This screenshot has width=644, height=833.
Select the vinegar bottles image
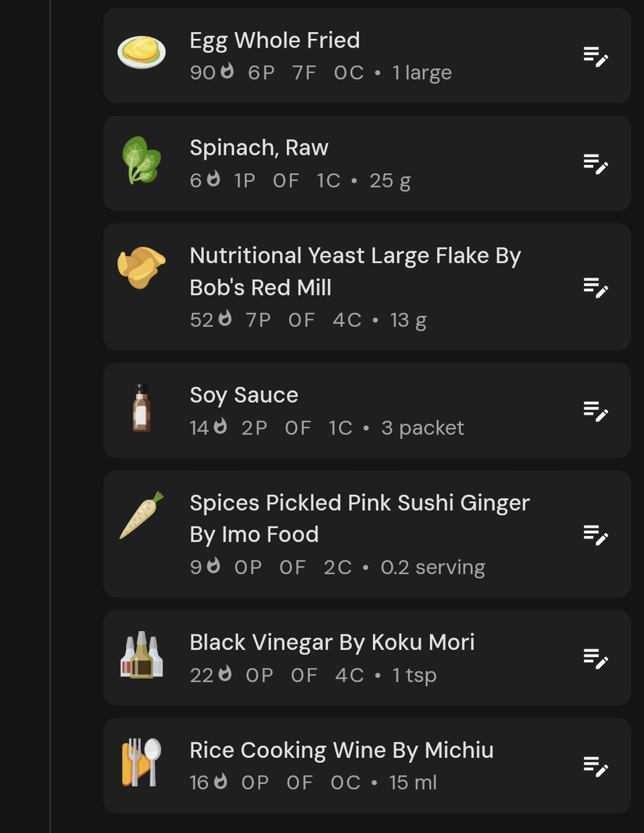pyautogui.click(x=142, y=655)
